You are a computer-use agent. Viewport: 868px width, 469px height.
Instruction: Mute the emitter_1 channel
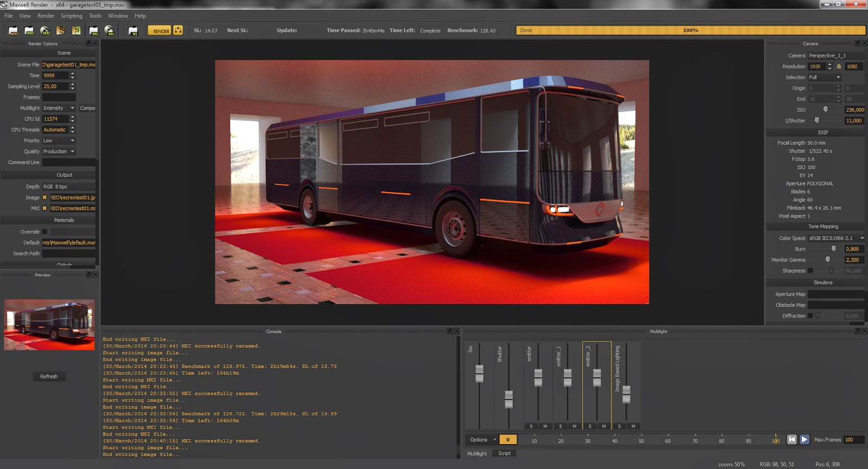click(x=575, y=426)
